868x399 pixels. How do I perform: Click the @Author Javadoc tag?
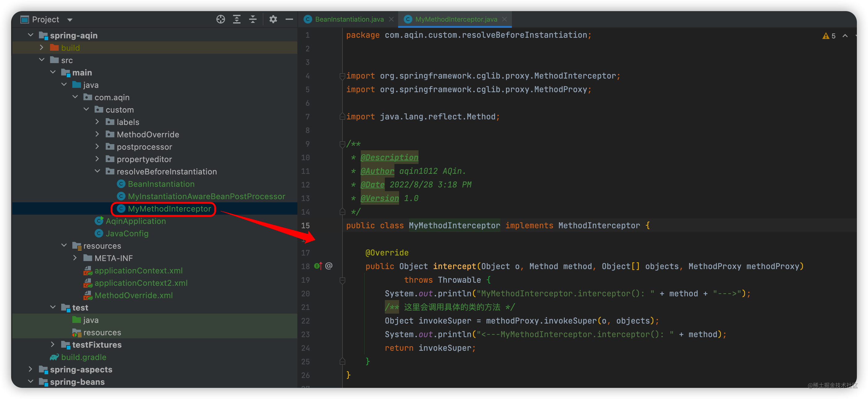tap(377, 171)
